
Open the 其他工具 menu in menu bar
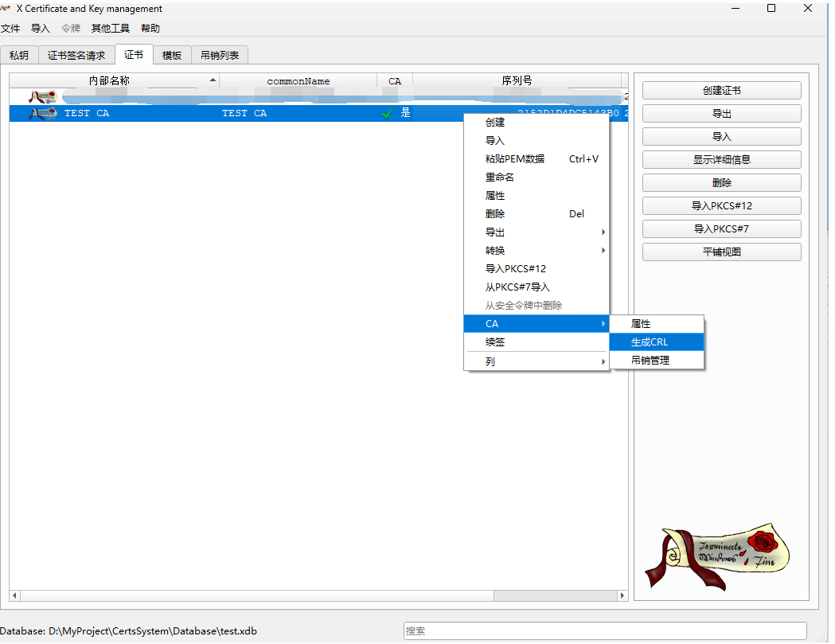(110, 29)
